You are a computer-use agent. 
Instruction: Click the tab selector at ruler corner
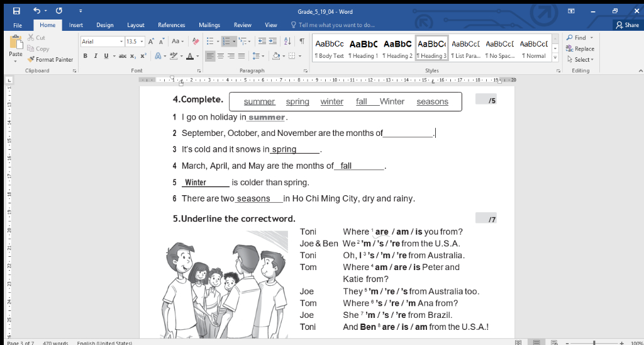click(x=10, y=80)
